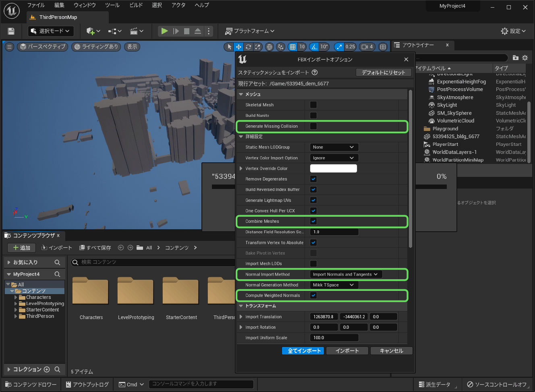Open camera speed setting
This screenshot has width=535, height=392.
pos(367,47)
